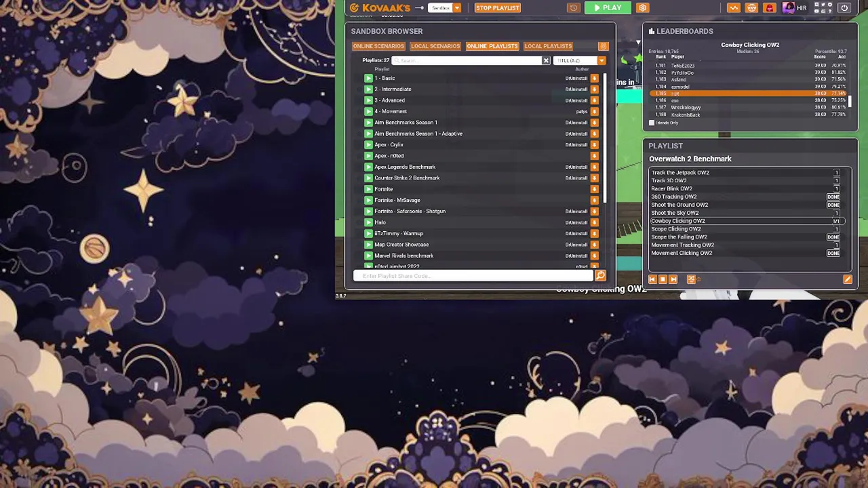The height and width of the screenshot is (488, 868).
Task: Play Counter Strike 2 Benchmark playlist
Action: (368, 178)
